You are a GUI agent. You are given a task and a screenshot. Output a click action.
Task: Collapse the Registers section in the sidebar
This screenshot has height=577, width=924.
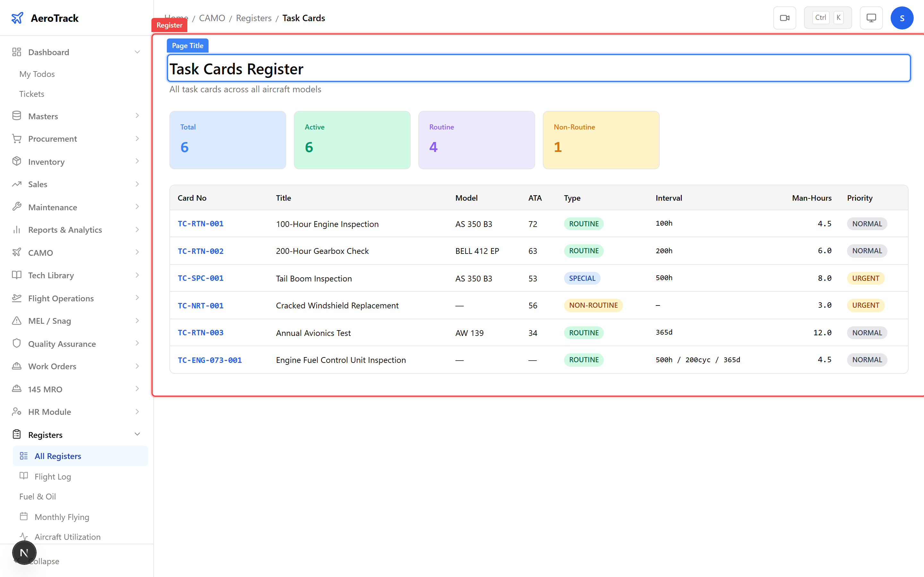click(x=137, y=434)
